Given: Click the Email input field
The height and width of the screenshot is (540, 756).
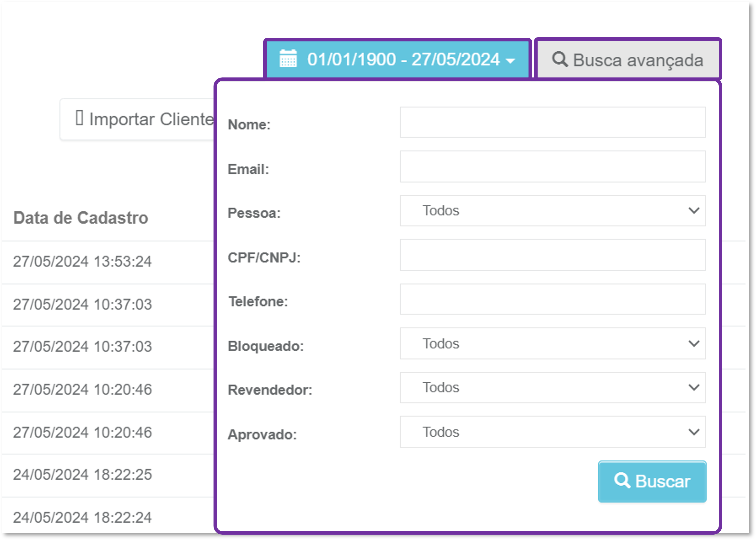Looking at the screenshot, I should [x=553, y=167].
